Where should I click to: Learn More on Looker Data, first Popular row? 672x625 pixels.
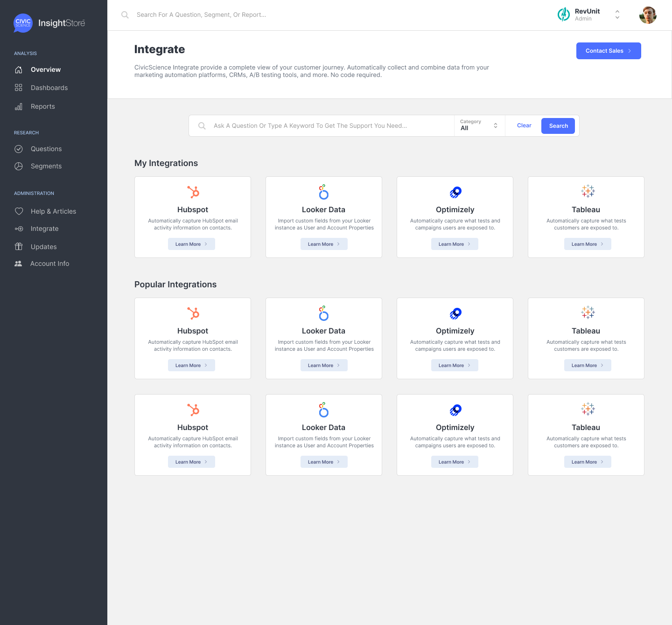point(324,365)
